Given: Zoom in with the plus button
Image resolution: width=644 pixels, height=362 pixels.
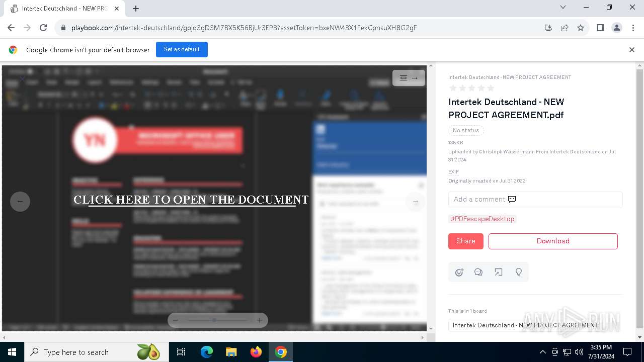Looking at the screenshot, I should tap(260, 320).
